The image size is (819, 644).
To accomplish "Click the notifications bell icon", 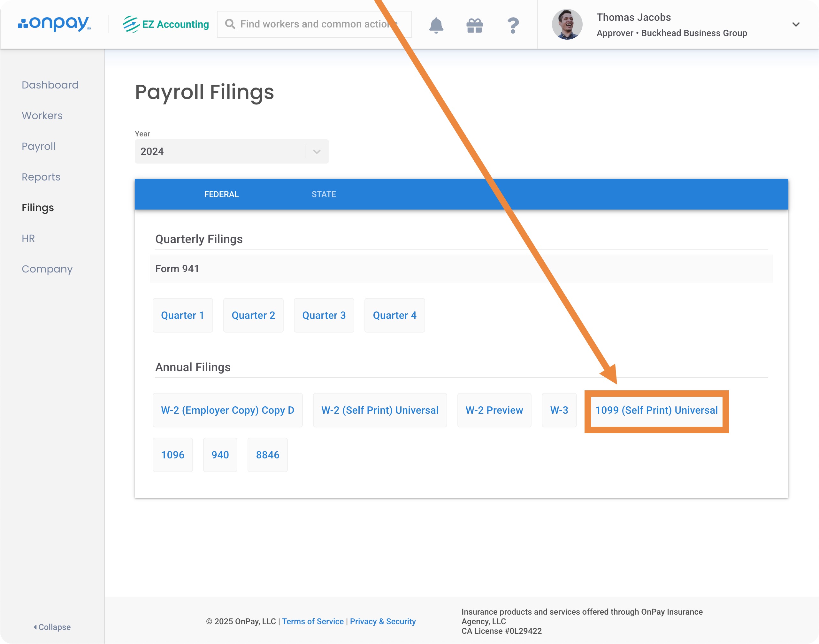I will click(x=436, y=25).
